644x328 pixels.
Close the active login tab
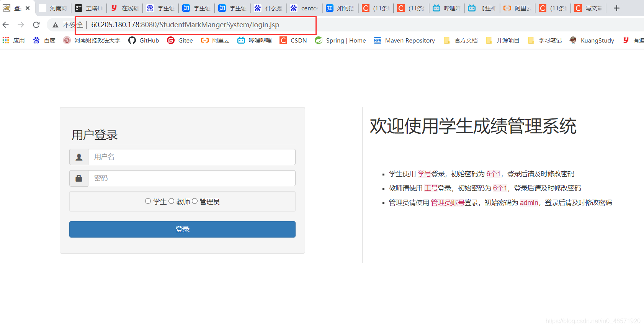click(x=28, y=8)
